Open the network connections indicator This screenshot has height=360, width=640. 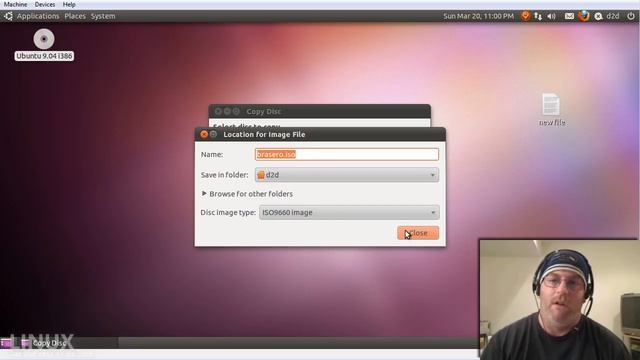tap(538, 16)
